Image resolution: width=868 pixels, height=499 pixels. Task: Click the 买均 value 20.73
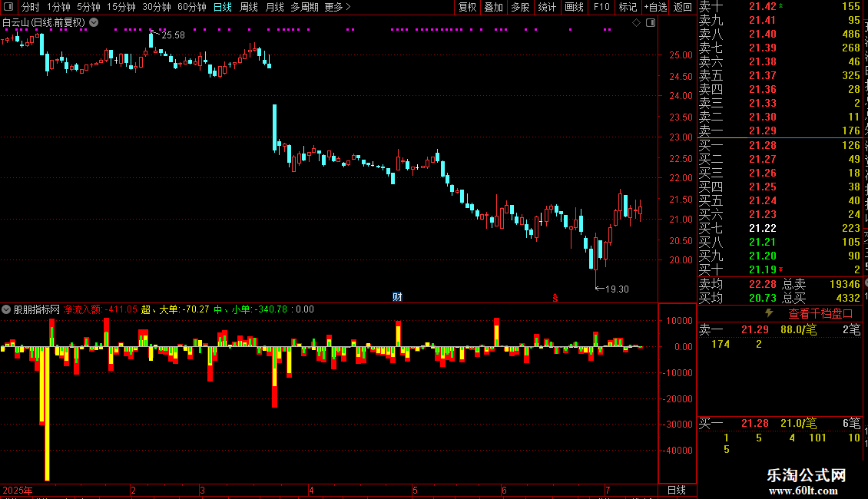(x=763, y=298)
